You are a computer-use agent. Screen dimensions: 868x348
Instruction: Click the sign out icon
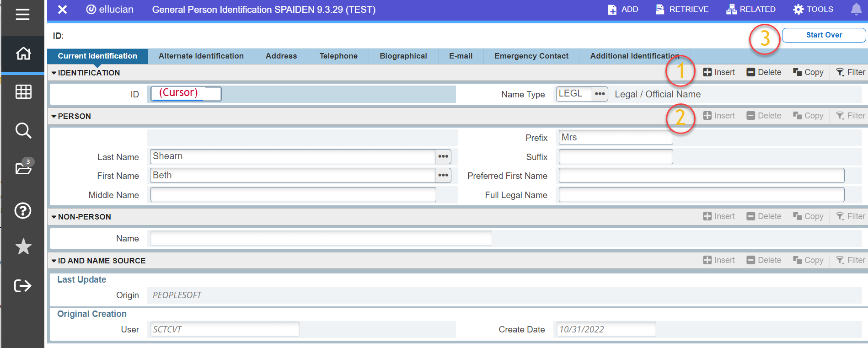23,286
